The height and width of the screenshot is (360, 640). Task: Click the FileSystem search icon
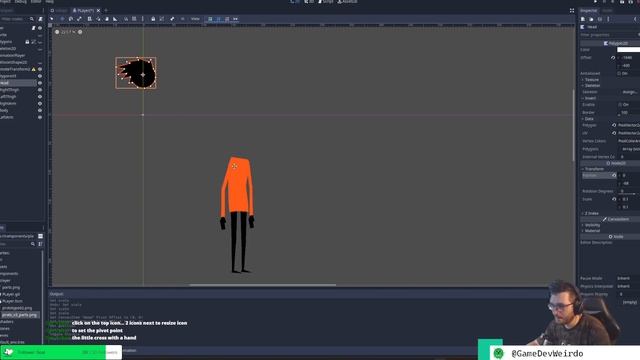coord(33,244)
